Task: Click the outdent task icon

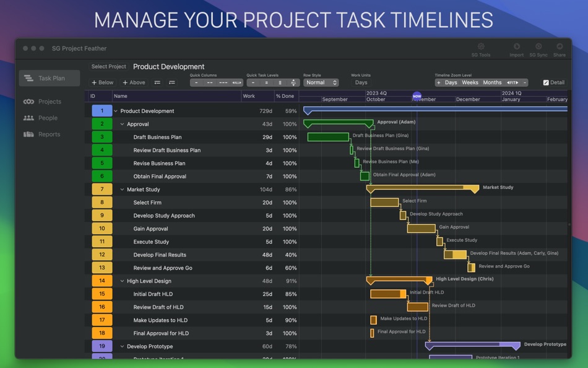Action: click(x=157, y=82)
